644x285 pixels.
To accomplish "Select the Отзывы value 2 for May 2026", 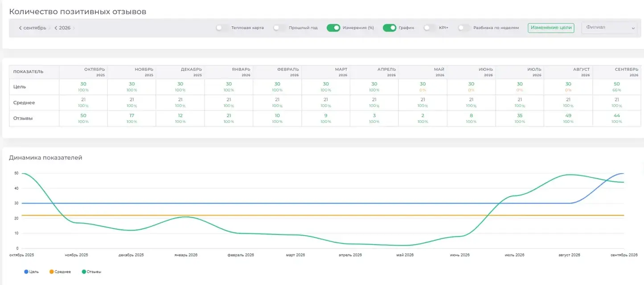I will point(422,116).
